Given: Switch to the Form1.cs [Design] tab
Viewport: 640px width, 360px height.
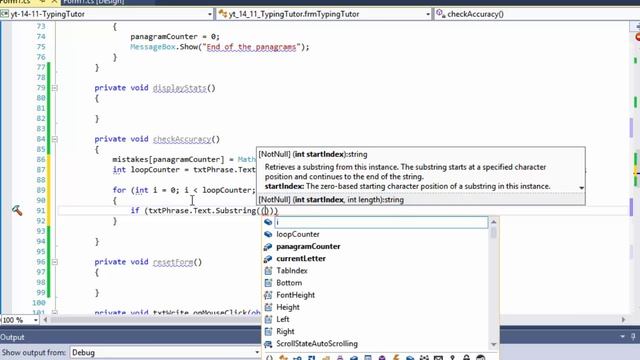Looking at the screenshot, I should (x=94, y=2).
